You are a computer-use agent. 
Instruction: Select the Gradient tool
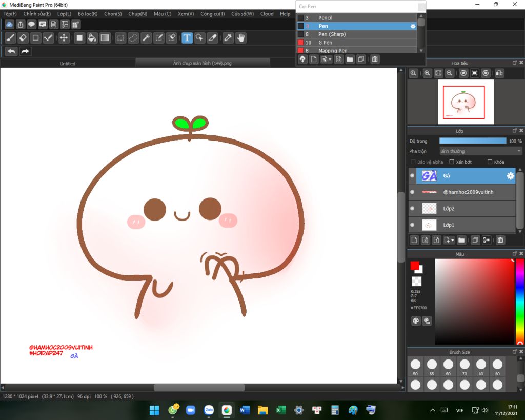pos(105,38)
